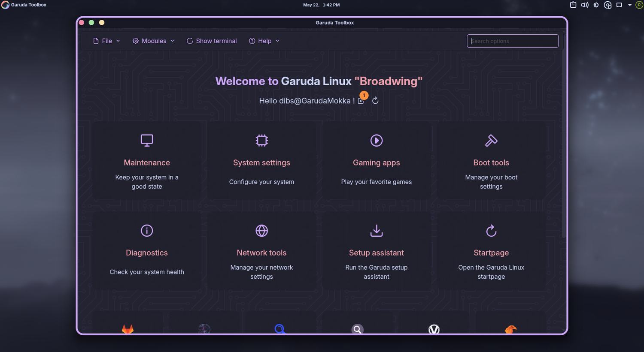Click the disk usage tray icon
The width and height of the screenshot is (644, 352).
608,5
